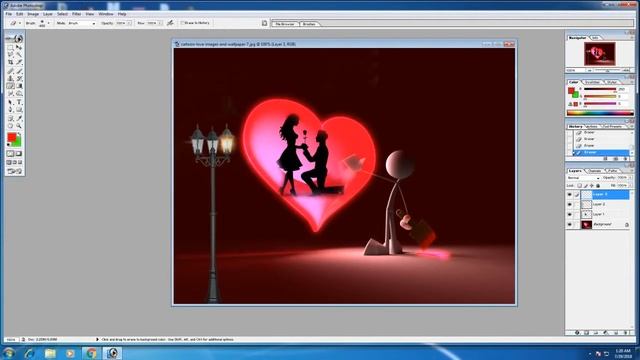Image resolution: width=640 pixels, height=360 pixels.
Task: Select the Notes tool
Action: point(11,118)
